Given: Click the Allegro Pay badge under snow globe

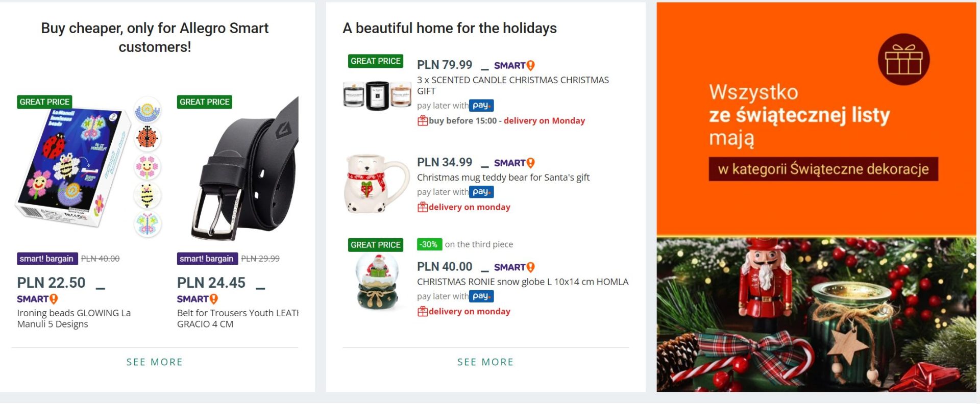Looking at the screenshot, I should coord(481,296).
